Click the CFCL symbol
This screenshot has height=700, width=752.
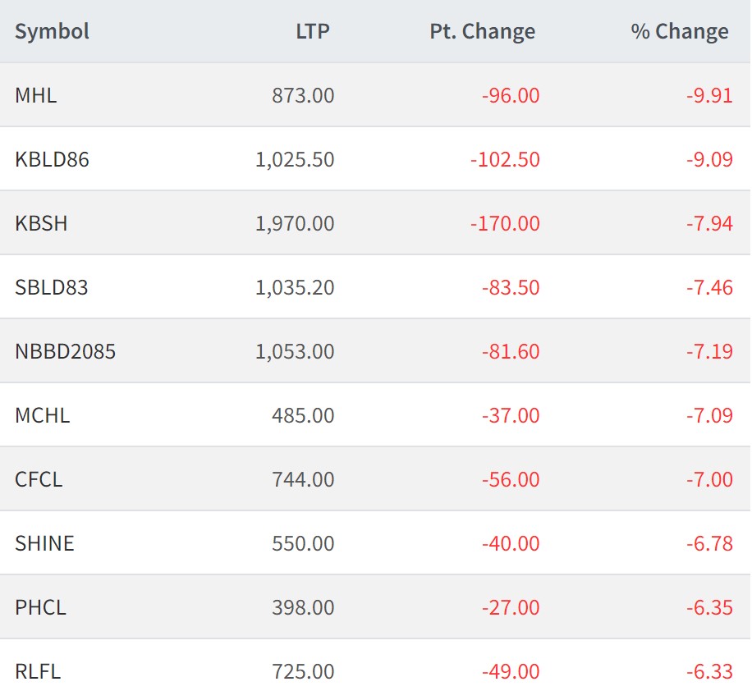39,479
